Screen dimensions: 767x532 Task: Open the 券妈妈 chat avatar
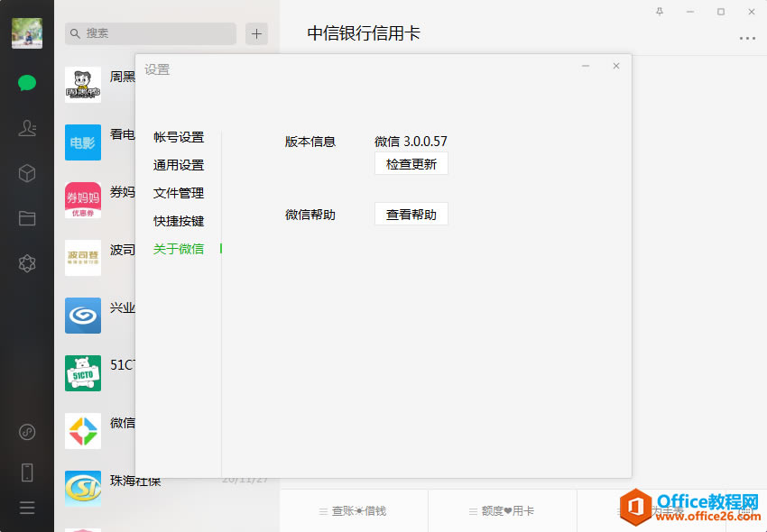tap(83, 200)
